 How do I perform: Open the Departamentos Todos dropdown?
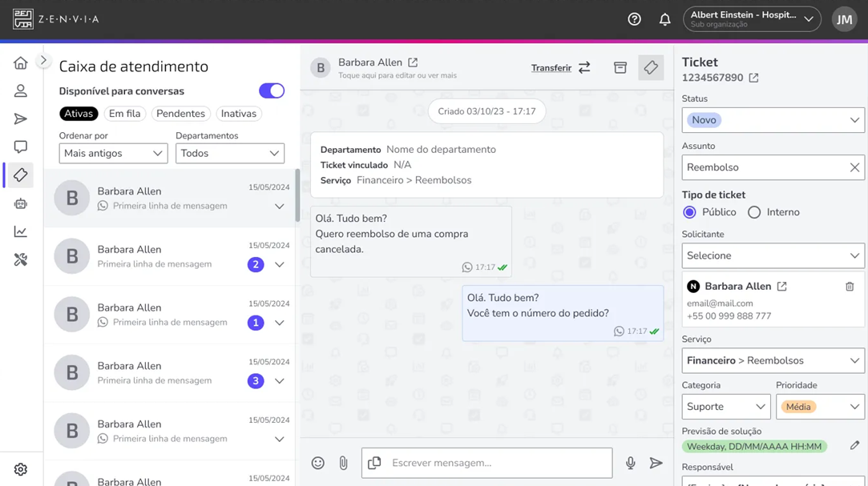coord(230,153)
